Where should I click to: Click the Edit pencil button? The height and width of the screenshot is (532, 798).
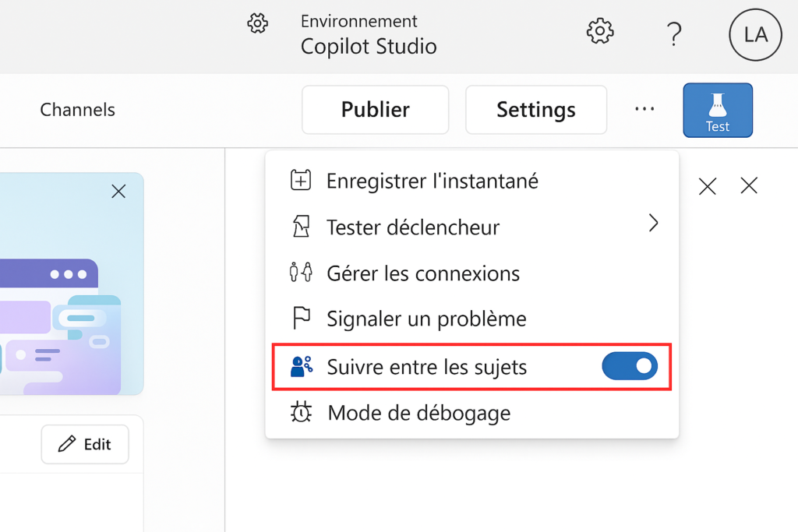[85, 444]
